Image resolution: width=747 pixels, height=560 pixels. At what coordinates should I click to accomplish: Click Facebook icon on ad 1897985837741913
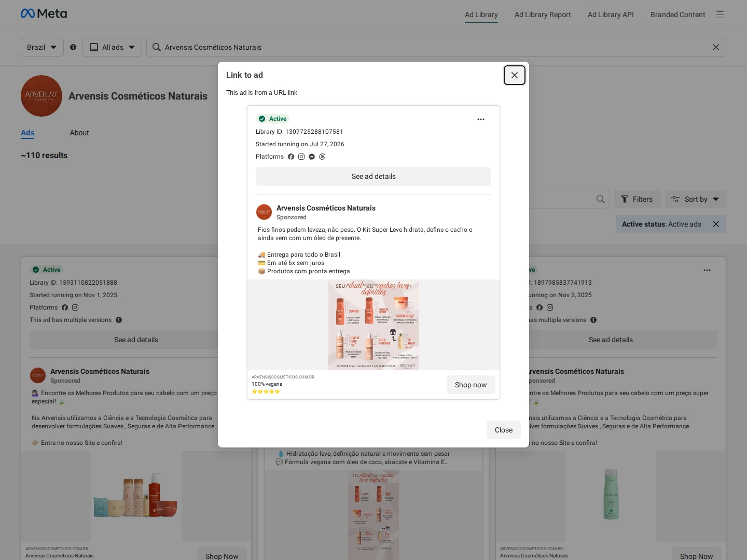539,307
